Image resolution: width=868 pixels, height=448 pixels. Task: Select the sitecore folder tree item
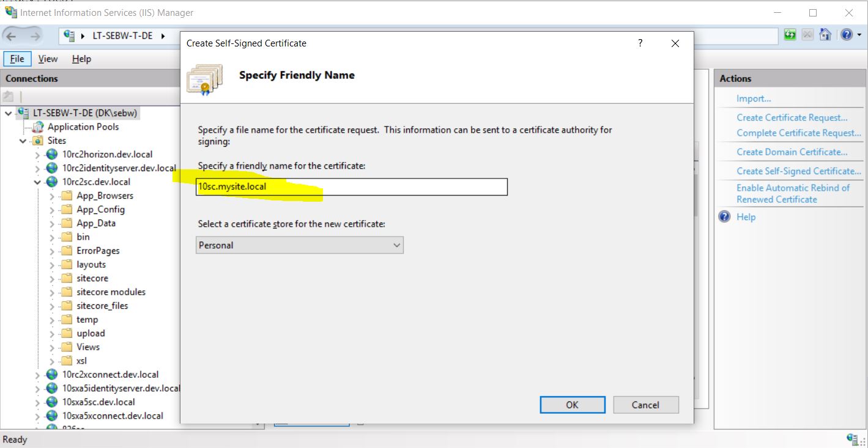pos(92,278)
